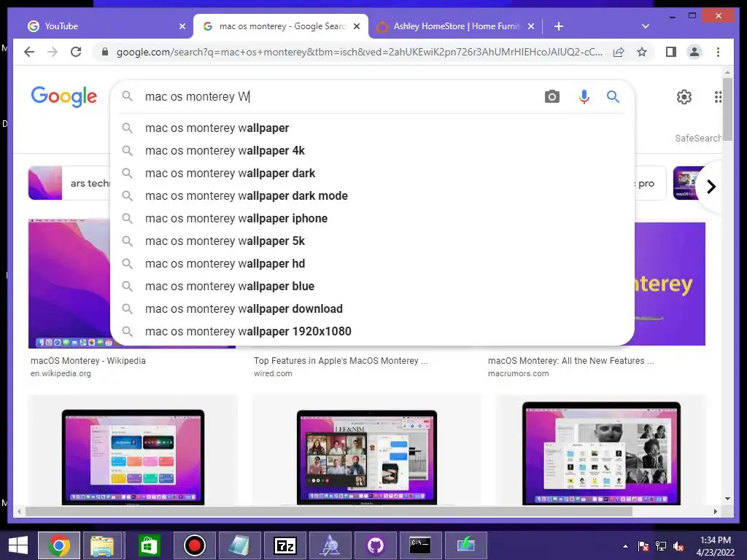Bookmark this page with star
The width and height of the screenshot is (747, 560).
(642, 52)
